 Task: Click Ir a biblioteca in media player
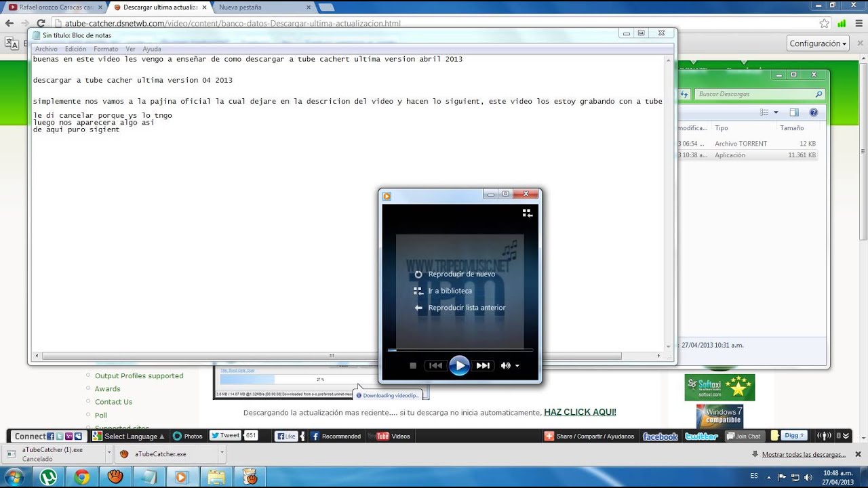click(443, 291)
